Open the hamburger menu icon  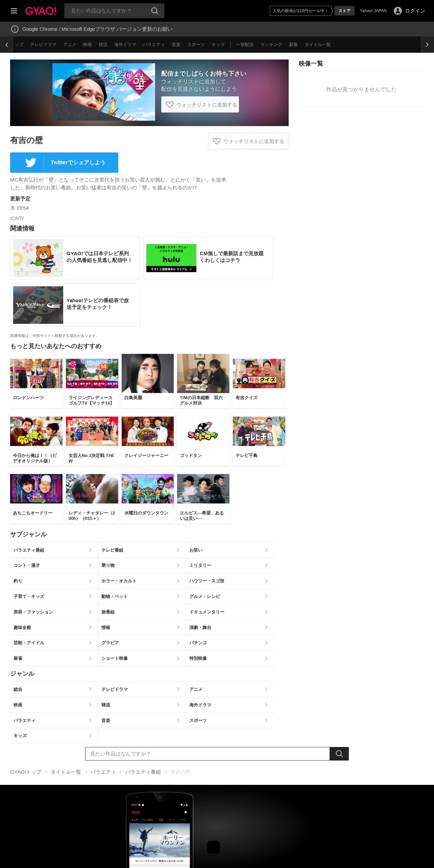[x=14, y=11]
